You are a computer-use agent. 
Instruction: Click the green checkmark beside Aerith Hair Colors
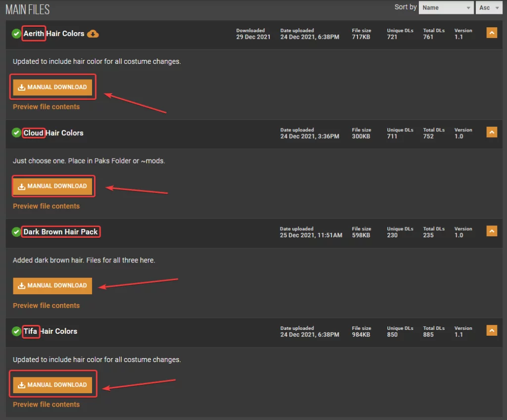point(16,34)
